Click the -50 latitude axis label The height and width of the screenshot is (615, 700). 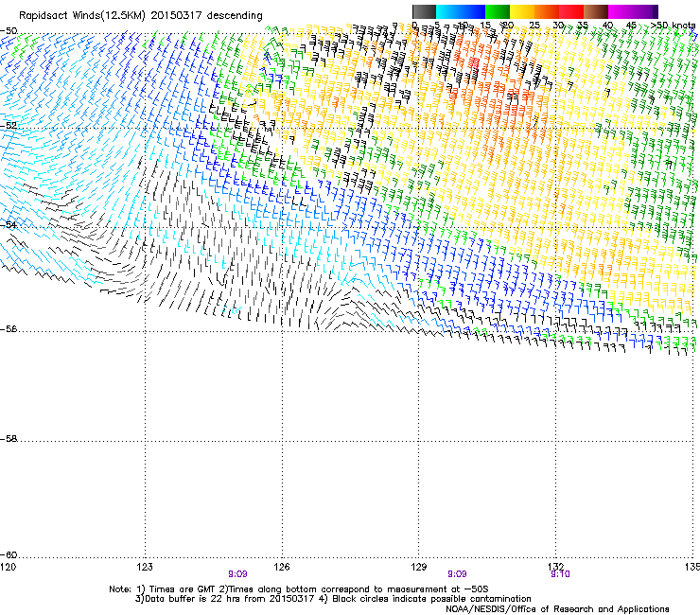9,31
